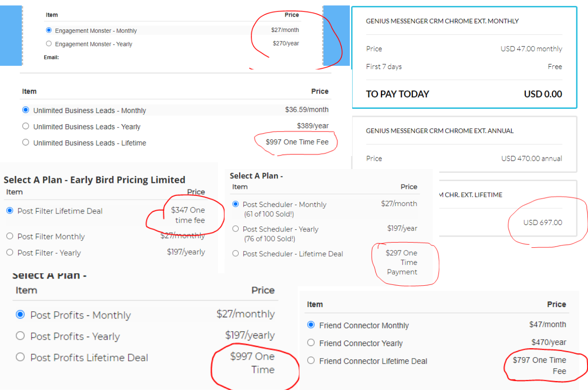Select the Engagement Monster - Monthly radio button

49,30
